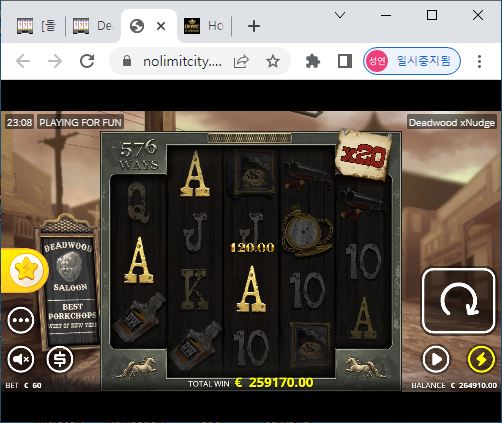The height and width of the screenshot is (423, 502).
Task: Switch to the second tab labeled De
Action: (92, 26)
